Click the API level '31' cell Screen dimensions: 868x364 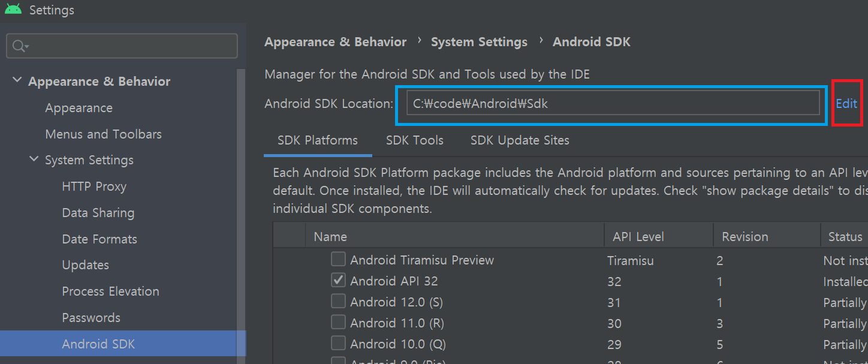click(x=614, y=302)
